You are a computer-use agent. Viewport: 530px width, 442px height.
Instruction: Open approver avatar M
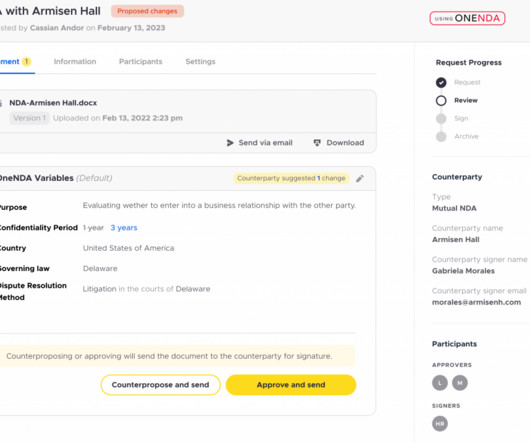(x=460, y=383)
